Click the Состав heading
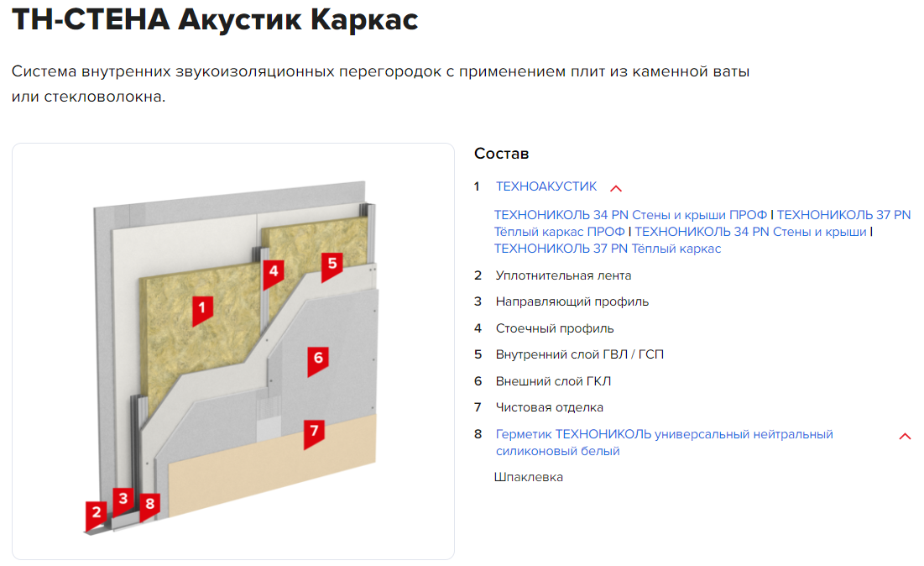This screenshot has width=924, height=566. click(x=502, y=154)
